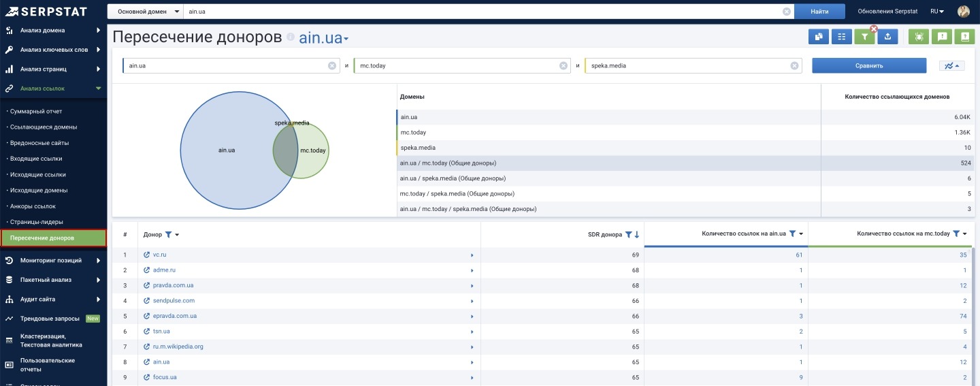Viewport: 980px width, 386px height.
Task: Open the vc.ru donor link
Action: click(160, 255)
